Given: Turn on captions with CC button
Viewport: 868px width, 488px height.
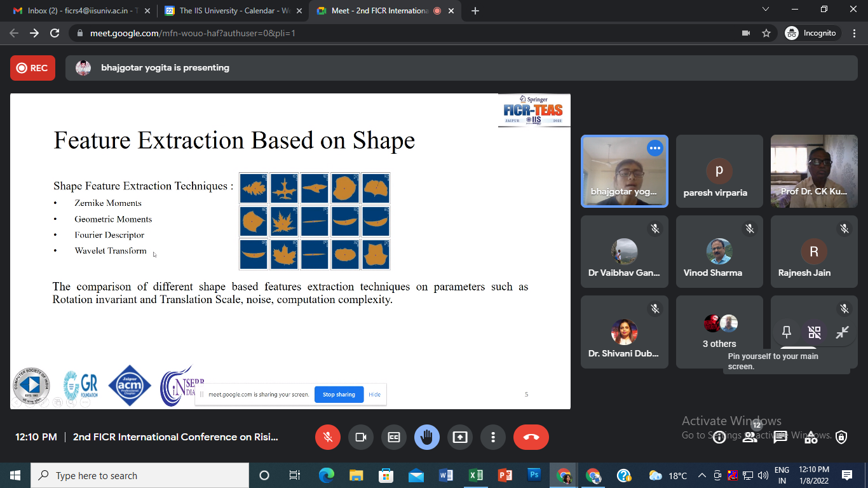Looking at the screenshot, I should point(394,437).
